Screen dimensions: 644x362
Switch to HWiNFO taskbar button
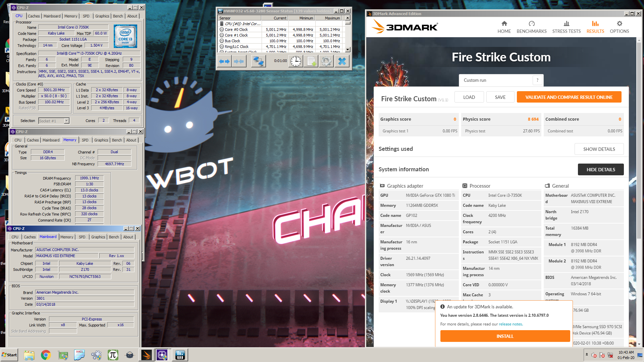point(180,355)
